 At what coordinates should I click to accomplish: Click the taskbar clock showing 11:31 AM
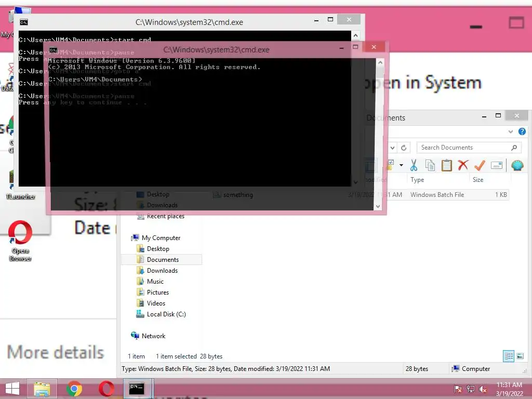[509, 389]
